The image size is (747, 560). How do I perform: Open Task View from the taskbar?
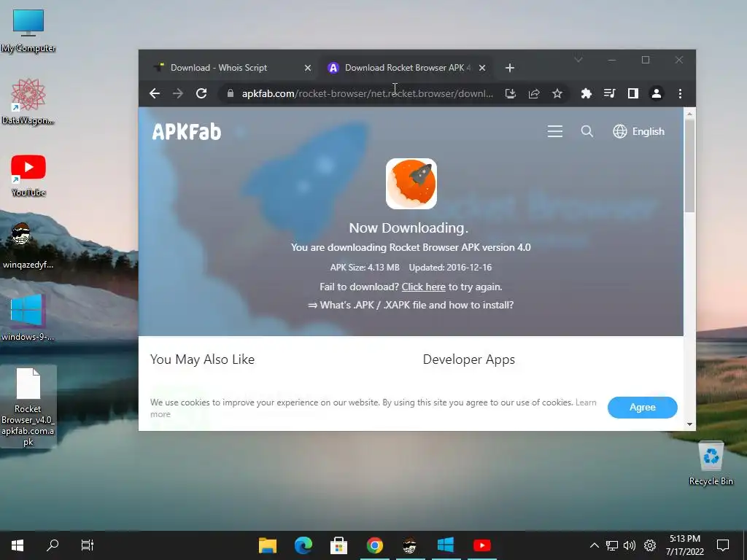(x=88, y=545)
